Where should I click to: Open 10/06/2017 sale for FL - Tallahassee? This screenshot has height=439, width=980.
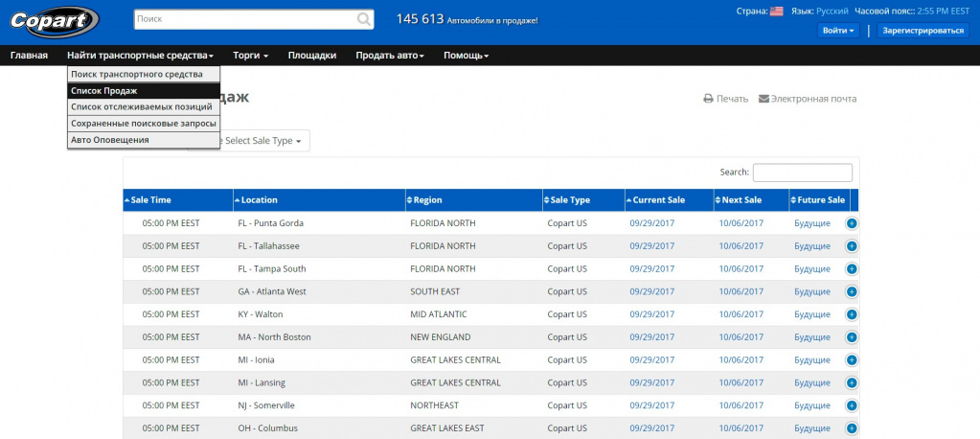coord(741,246)
